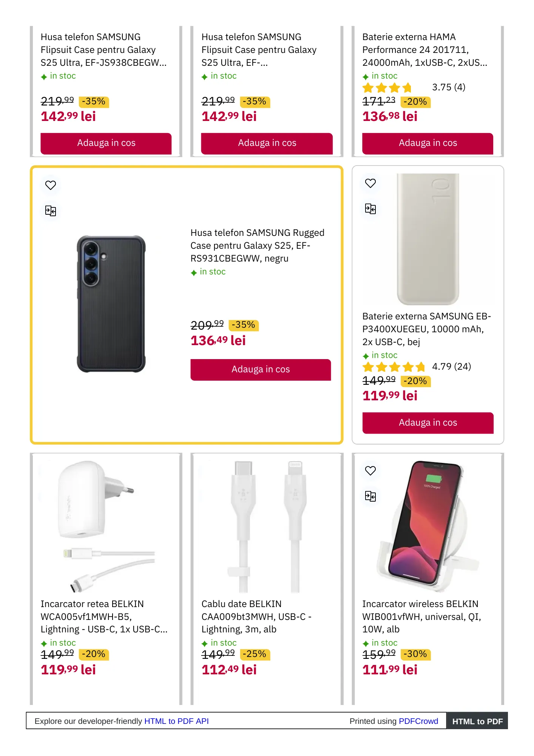Open the PDFCrowd link in footer

click(418, 721)
